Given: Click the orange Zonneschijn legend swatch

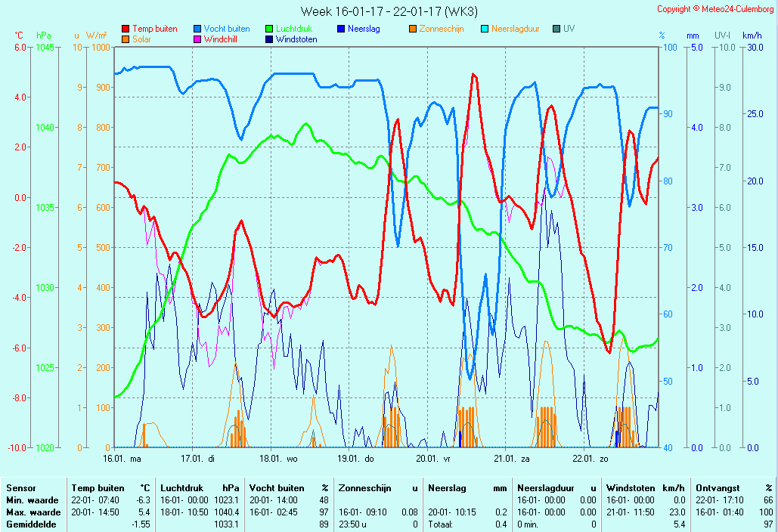Looking at the screenshot, I should pos(413,29).
